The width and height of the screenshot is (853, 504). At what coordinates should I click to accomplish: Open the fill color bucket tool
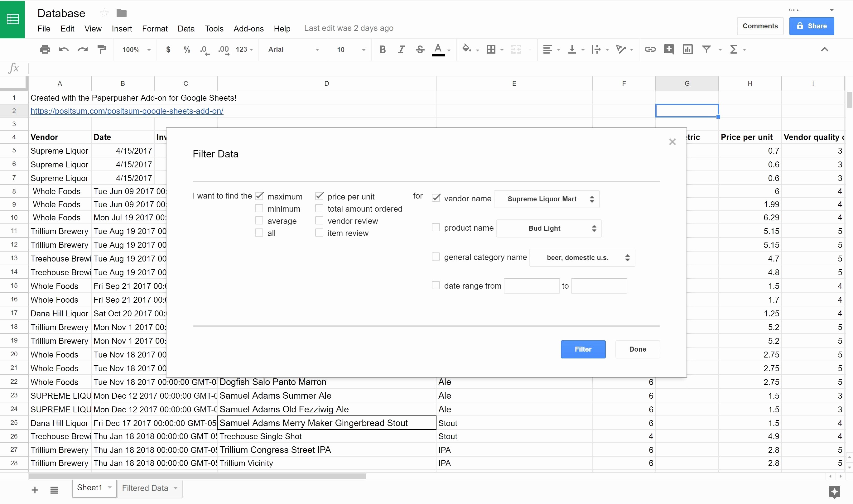466,49
